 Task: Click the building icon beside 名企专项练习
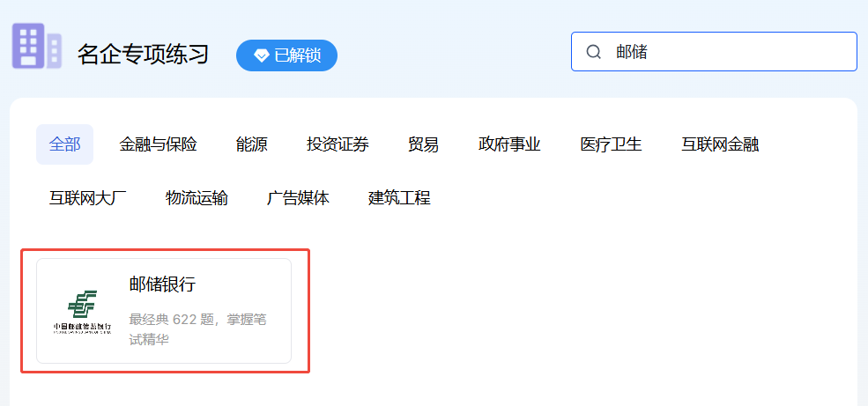click(x=36, y=46)
